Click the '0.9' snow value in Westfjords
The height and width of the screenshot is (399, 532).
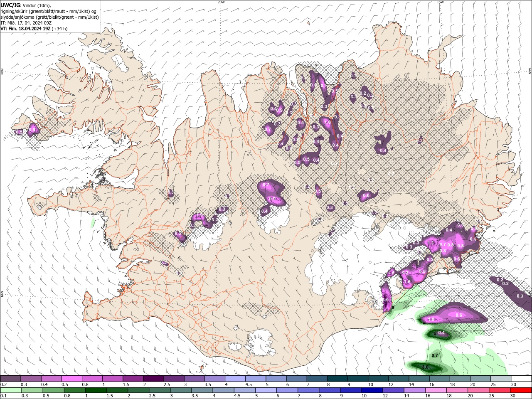[x=32, y=130]
